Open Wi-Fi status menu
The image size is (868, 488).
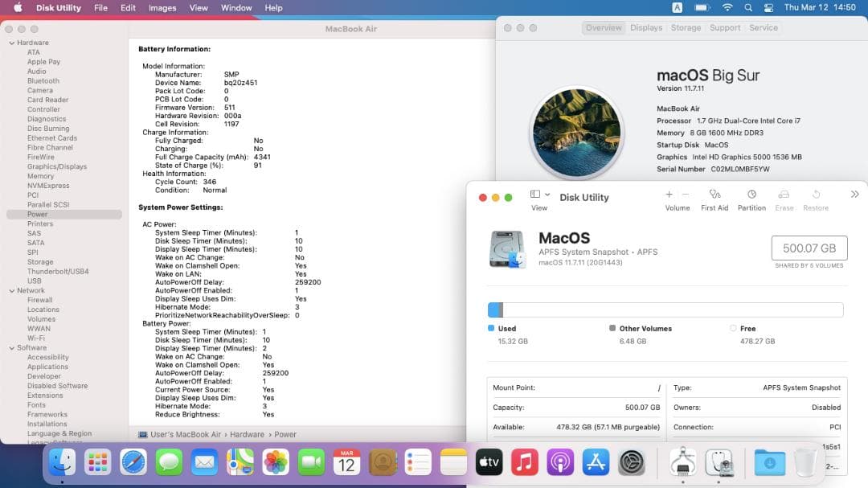coord(727,8)
